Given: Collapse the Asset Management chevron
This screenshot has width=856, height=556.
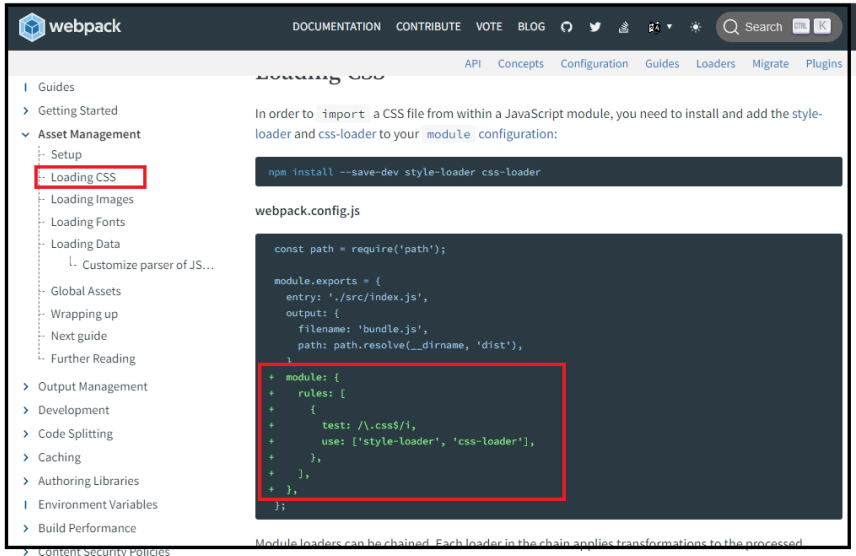Looking at the screenshot, I should [26, 134].
